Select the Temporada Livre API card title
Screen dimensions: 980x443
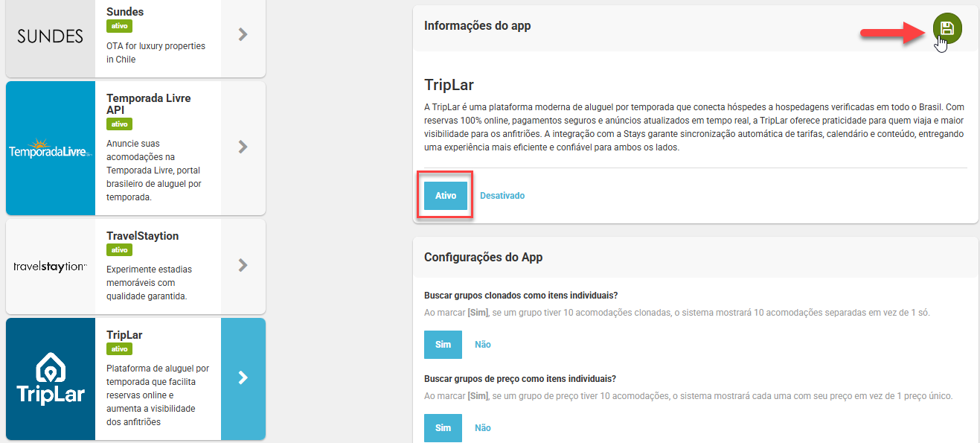[149, 104]
